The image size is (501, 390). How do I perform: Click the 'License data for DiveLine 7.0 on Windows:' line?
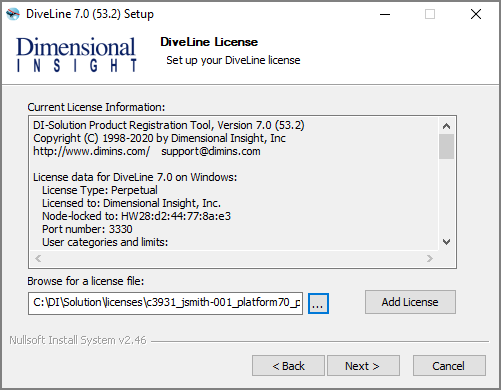[x=135, y=177]
